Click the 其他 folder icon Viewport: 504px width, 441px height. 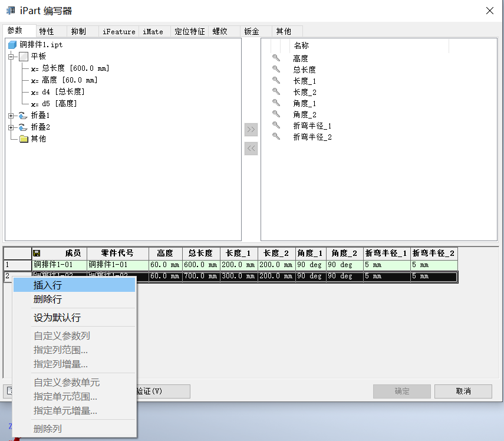(x=24, y=139)
